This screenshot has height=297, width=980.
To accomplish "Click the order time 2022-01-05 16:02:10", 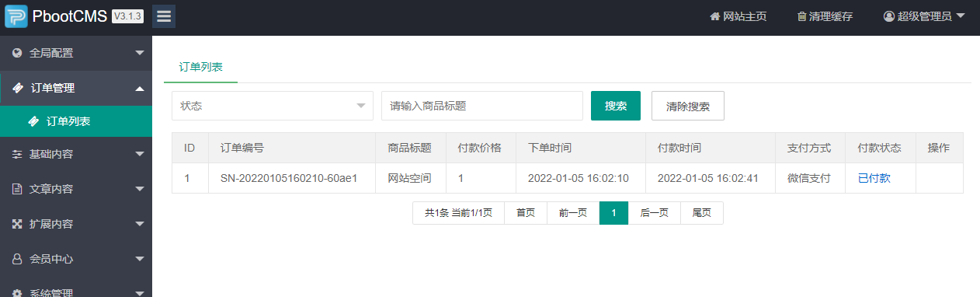I will click(579, 178).
